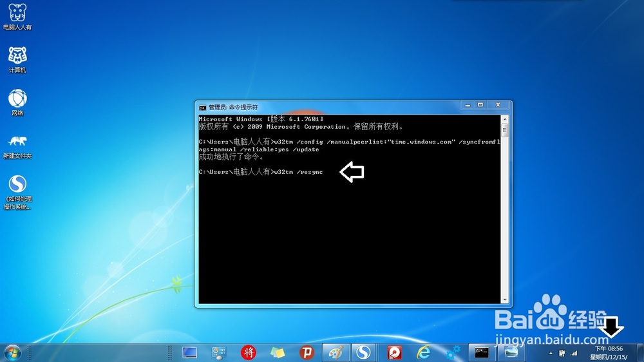Click the cmd icon in window title bar

(202, 108)
